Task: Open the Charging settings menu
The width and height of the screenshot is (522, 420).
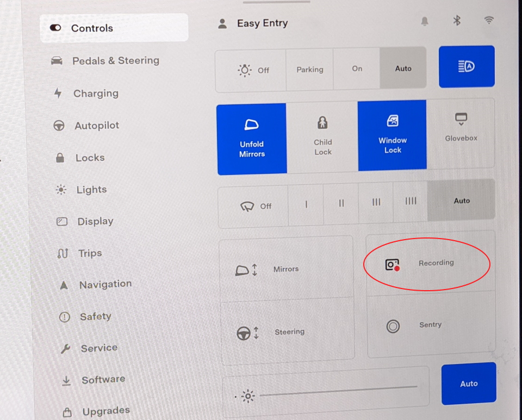Action: pyautogui.click(x=95, y=93)
